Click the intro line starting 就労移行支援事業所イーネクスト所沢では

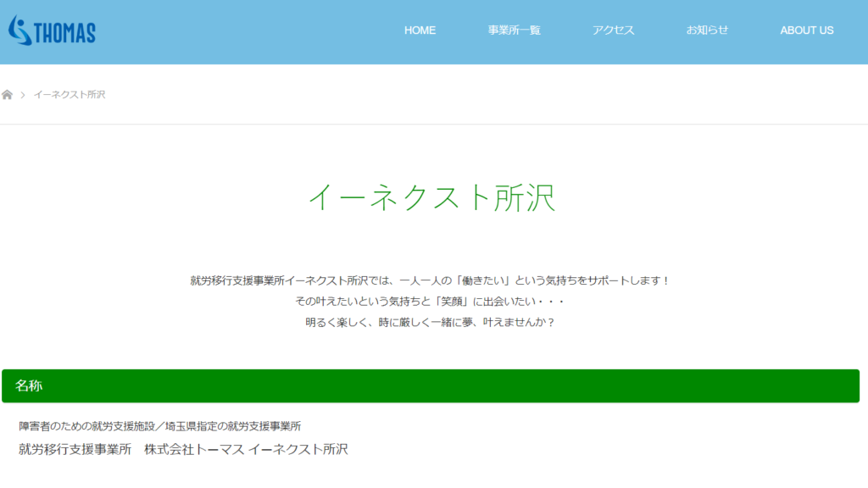pyautogui.click(x=431, y=280)
